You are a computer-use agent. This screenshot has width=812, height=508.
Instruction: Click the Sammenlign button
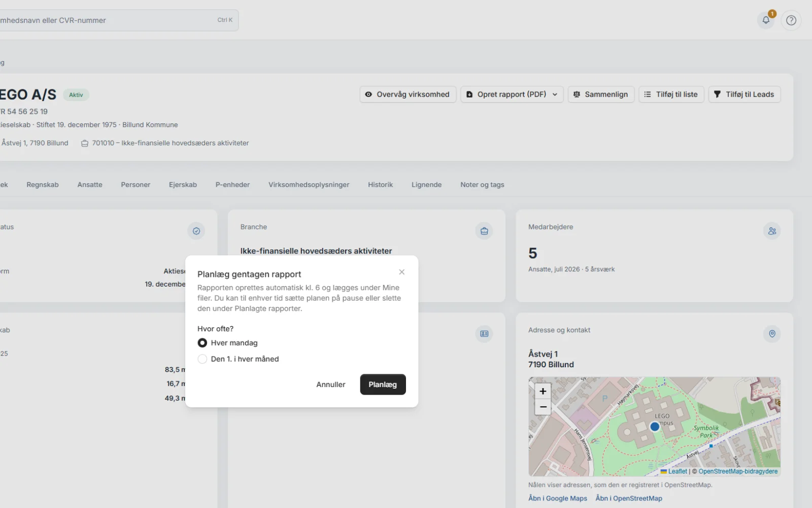(x=601, y=94)
